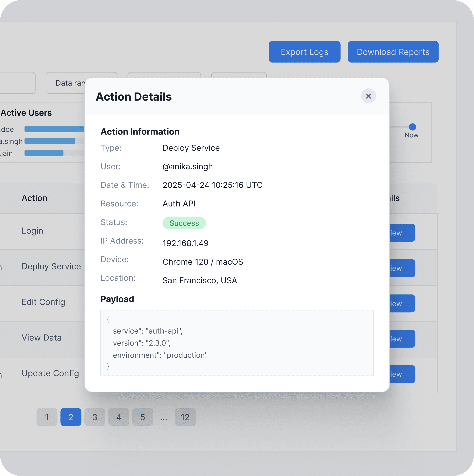The image size is (474, 476).
Task: Click View button in Update Config row
Action: click(x=402, y=374)
